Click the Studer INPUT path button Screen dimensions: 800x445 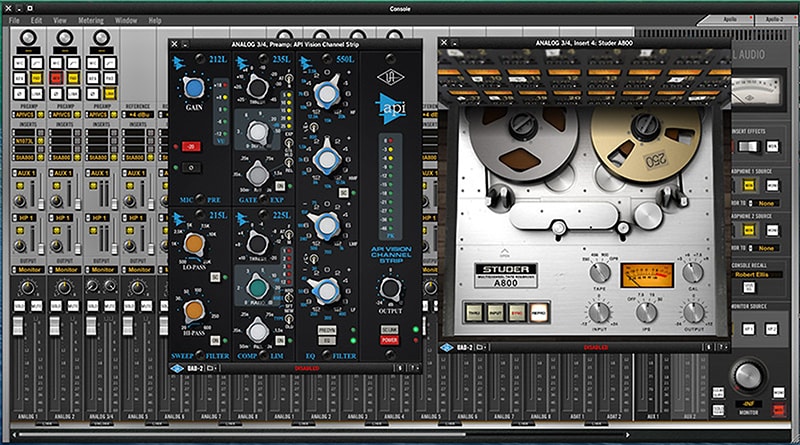pos(495,312)
